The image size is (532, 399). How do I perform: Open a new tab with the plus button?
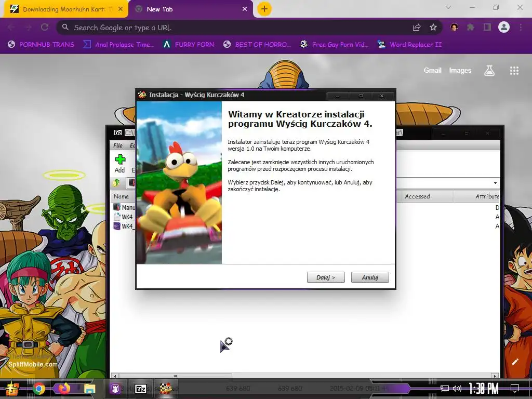click(x=264, y=9)
